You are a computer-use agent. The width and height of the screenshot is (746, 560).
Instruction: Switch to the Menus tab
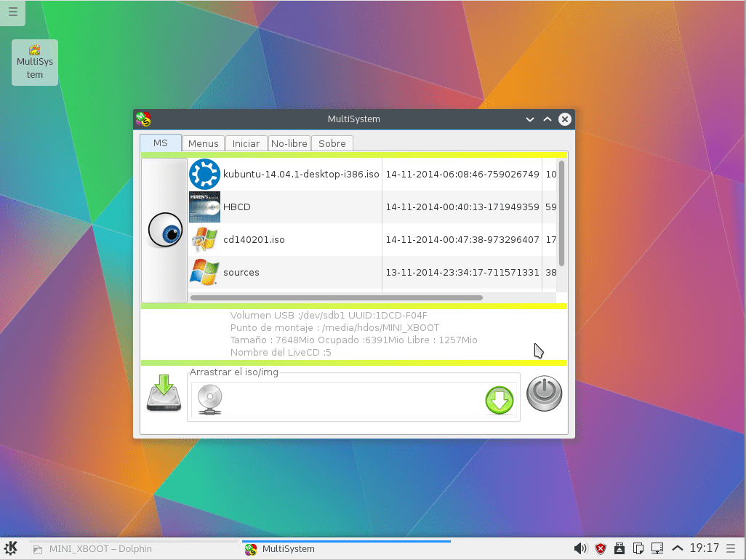coord(203,143)
